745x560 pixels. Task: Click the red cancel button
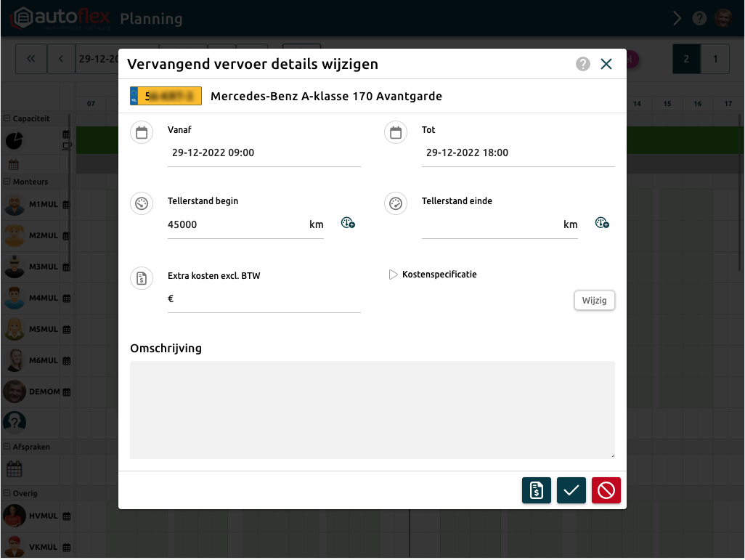[606, 491]
